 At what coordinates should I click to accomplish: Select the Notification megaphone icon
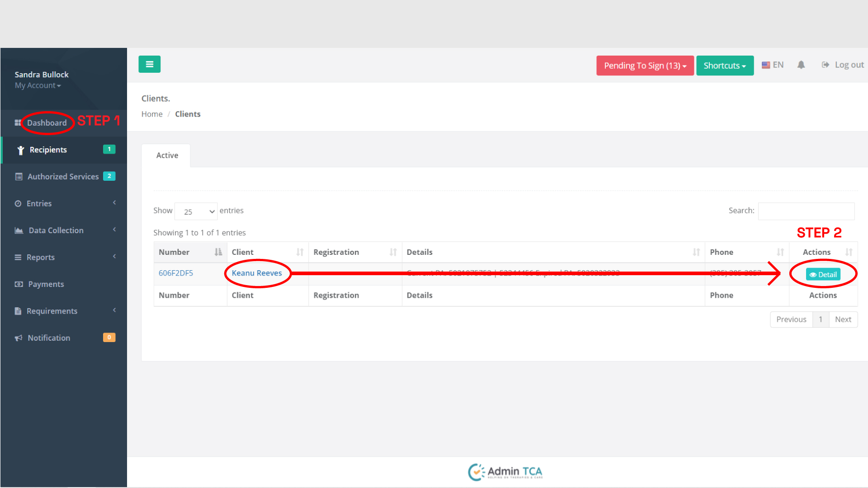19,338
